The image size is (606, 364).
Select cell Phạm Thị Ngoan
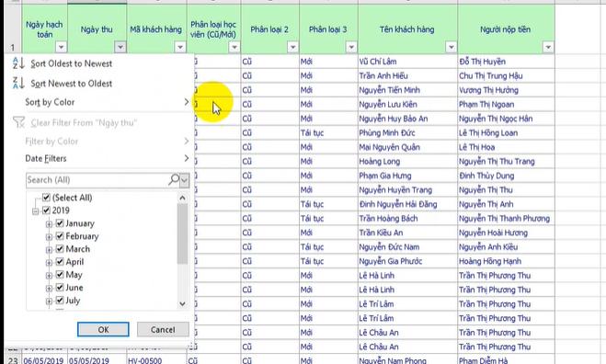point(506,105)
